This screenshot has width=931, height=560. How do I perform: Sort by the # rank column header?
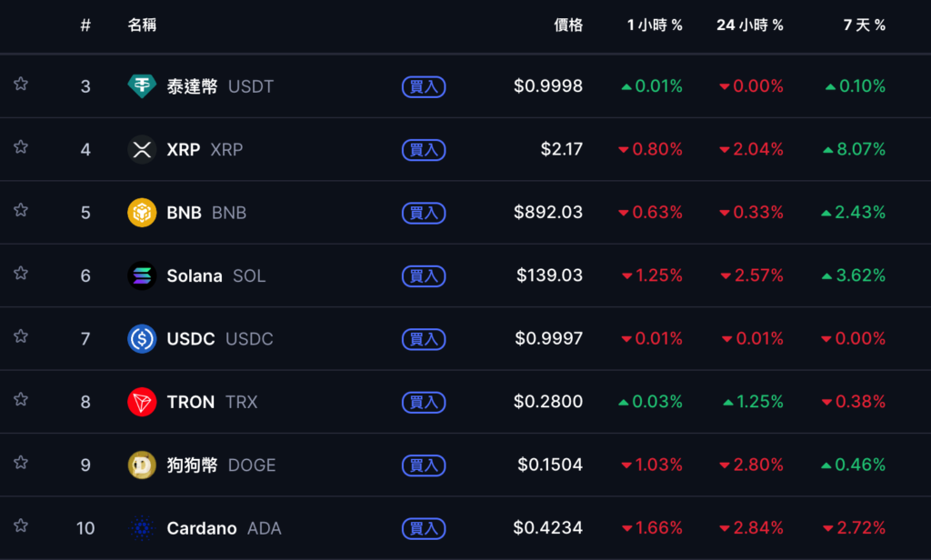tap(85, 25)
